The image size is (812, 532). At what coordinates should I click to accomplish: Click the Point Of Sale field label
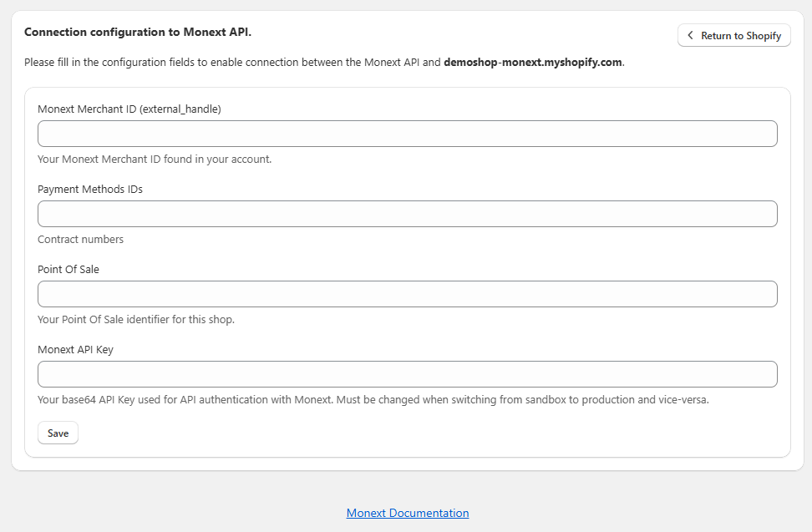click(x=69, y=270)
